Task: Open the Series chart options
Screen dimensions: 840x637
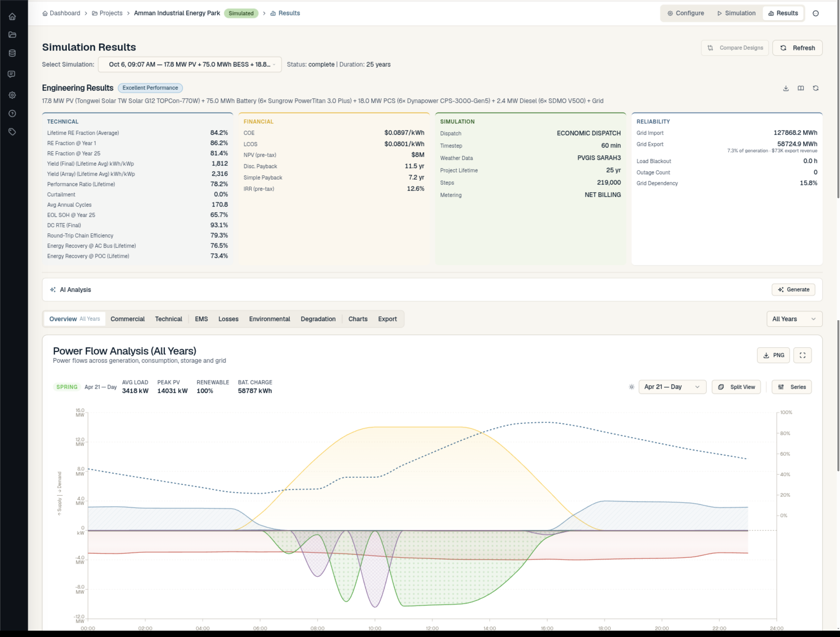Action: pos(791,387)
